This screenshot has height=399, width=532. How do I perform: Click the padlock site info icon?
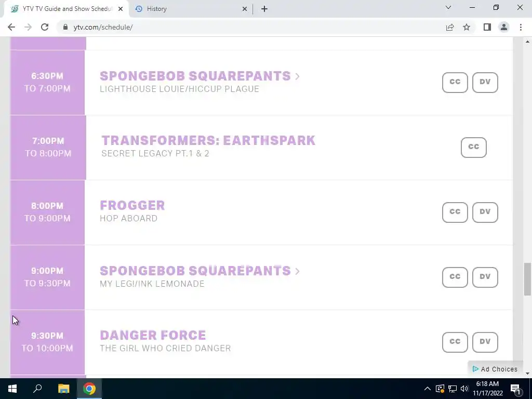point(65,27)
